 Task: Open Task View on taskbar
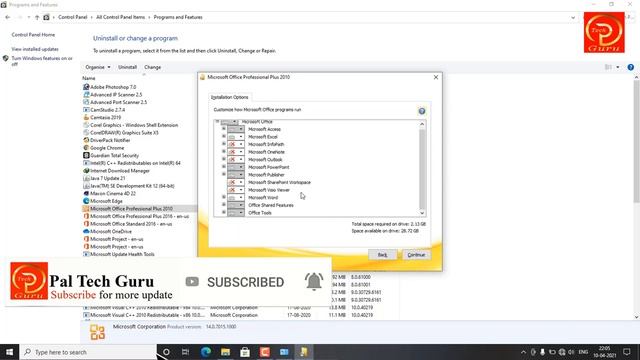point(185,351)
